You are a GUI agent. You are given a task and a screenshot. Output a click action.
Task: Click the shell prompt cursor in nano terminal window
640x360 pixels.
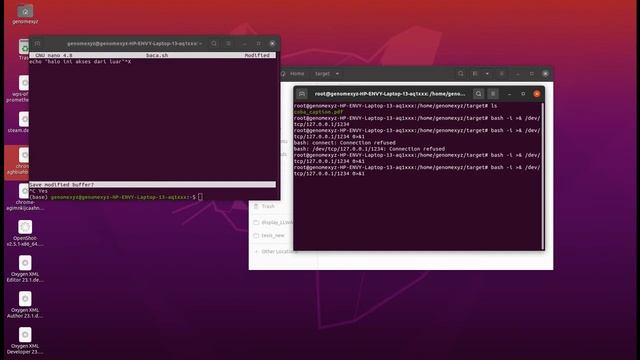(200, 197)
